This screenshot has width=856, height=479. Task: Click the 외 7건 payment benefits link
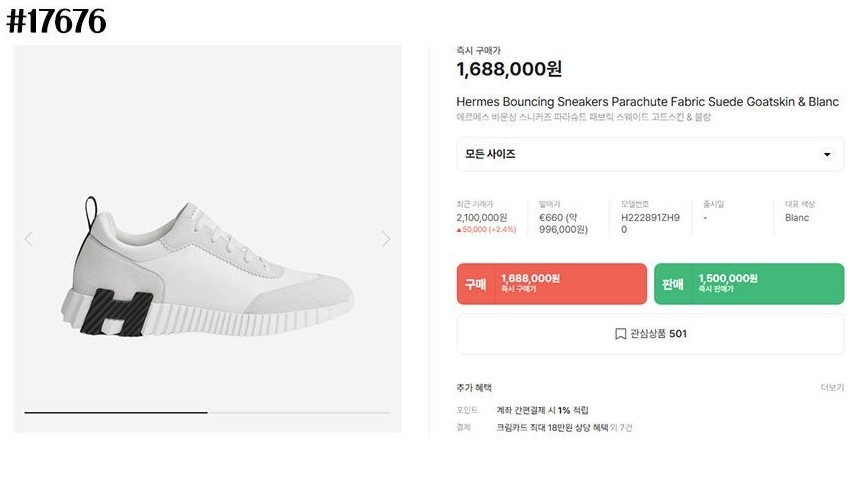point(621,427)
